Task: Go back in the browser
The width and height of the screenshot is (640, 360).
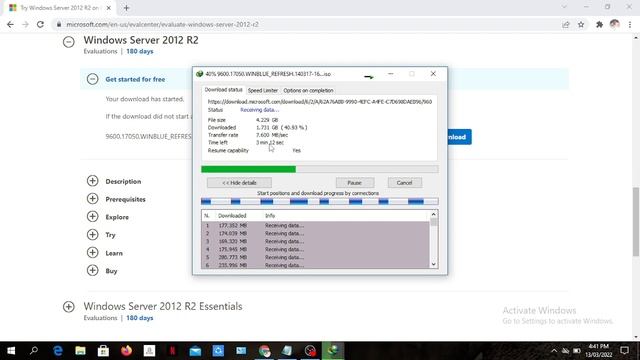Action: click(10, 24)
